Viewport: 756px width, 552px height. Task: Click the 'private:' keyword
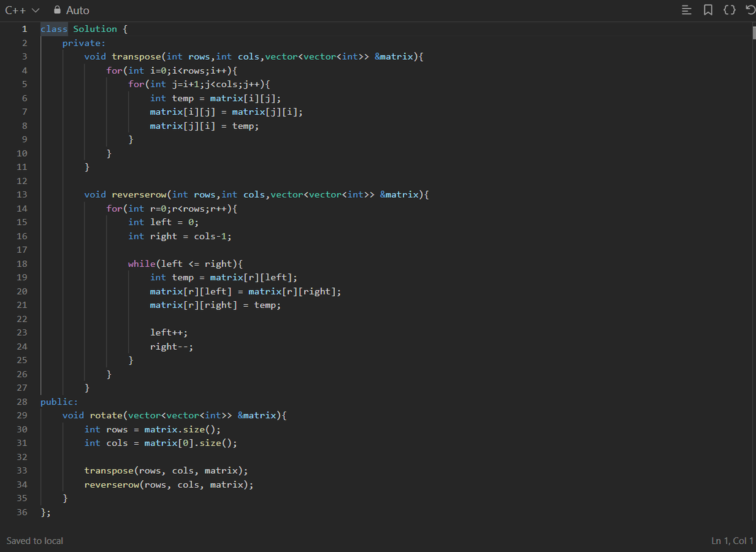[84, 43]
